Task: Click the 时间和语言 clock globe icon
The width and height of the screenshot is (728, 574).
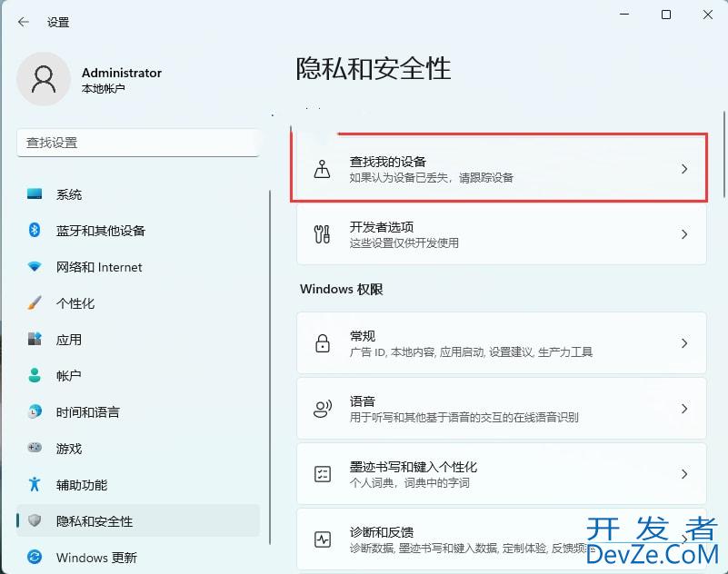Action: pyautogui.click(x=35, y=411)
